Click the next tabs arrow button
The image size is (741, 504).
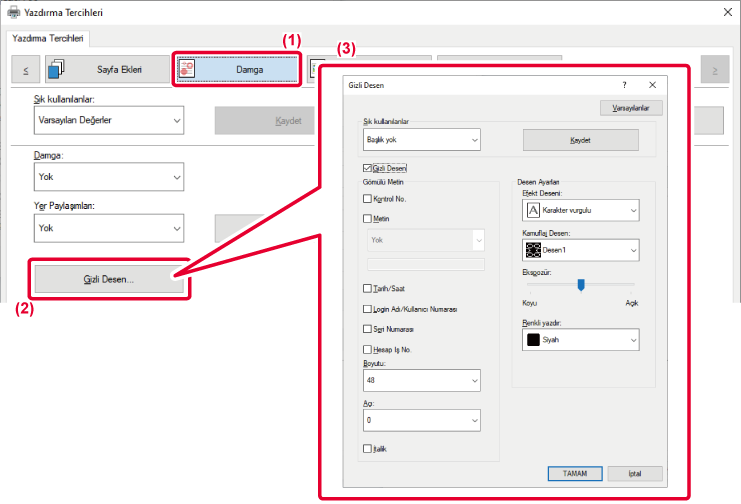point(714,70)
